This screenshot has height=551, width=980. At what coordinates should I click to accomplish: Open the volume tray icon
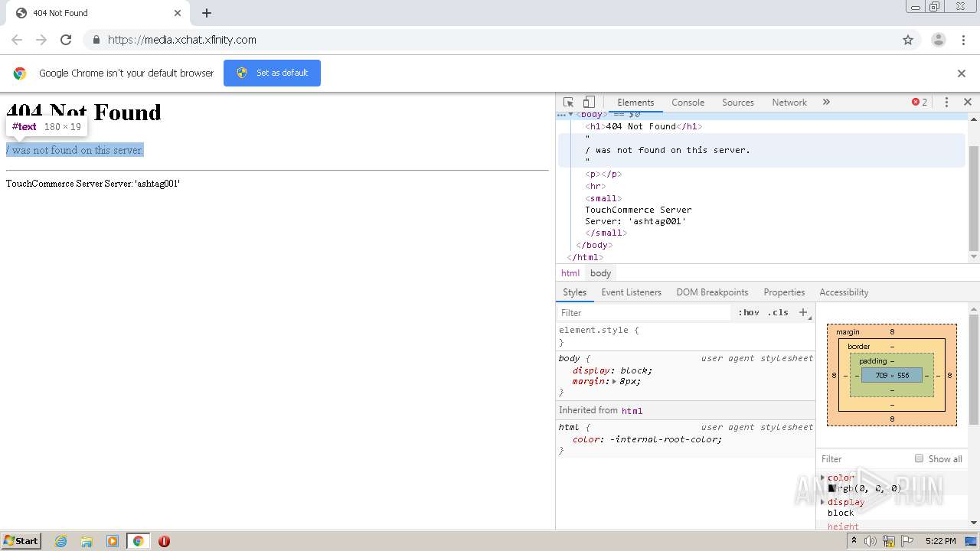click(x=871, y=541)
